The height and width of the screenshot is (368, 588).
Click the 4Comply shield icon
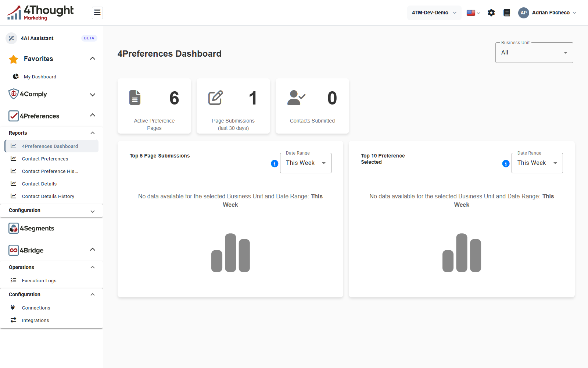tap(14, 94)
